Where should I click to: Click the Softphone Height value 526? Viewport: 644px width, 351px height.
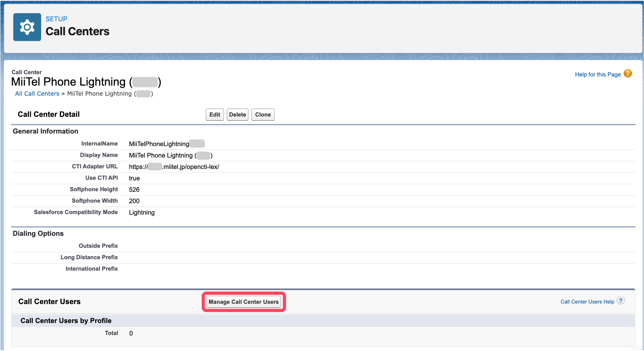(x=134, y=190)
